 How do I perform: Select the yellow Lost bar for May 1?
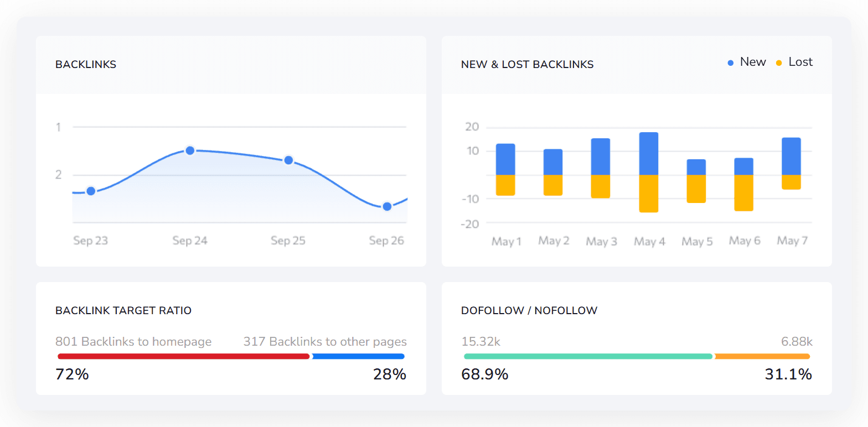tap(505, 185)
